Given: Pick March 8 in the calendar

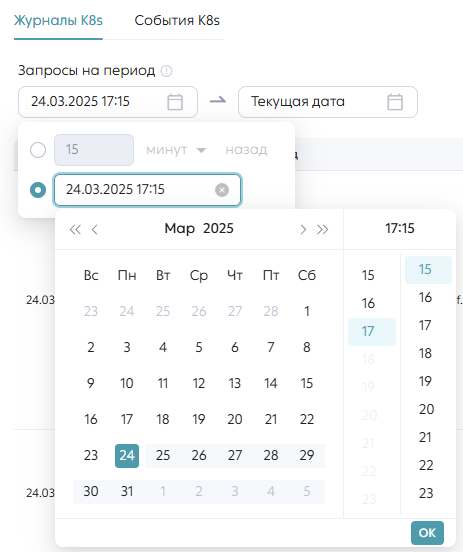Looking at the screenshot, I should [307, 347].
